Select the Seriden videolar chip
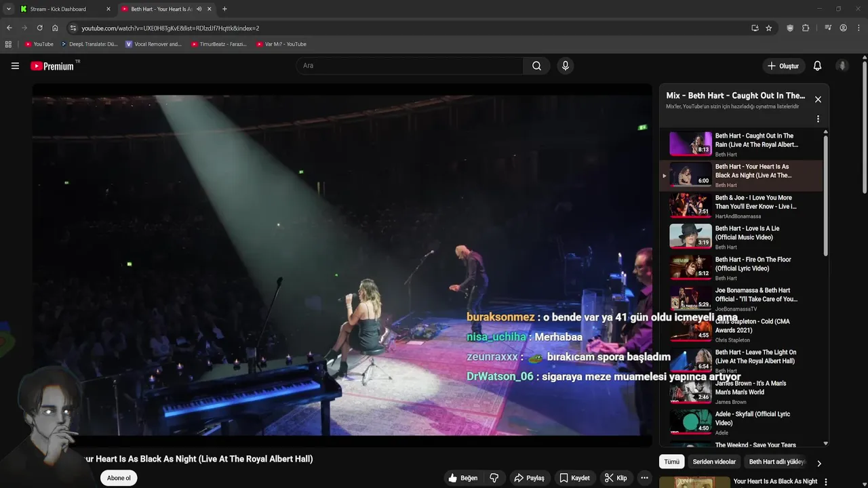868x488 pixels. click(714, 462)
